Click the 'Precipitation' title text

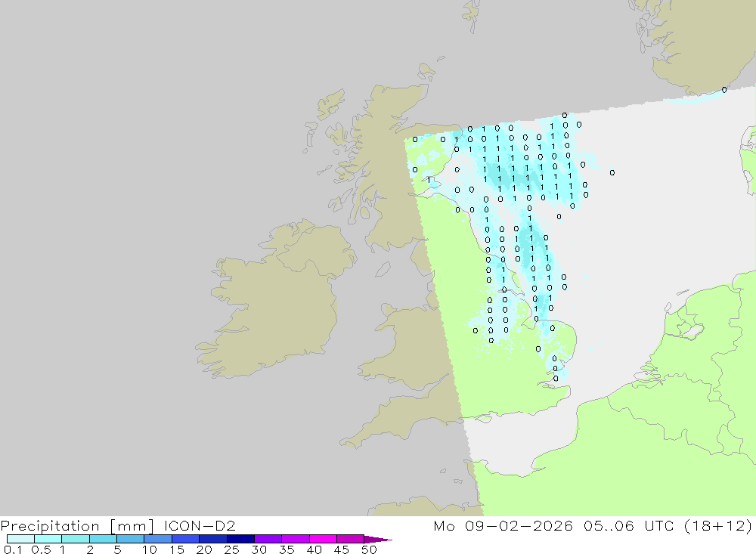tap(50, 526)
